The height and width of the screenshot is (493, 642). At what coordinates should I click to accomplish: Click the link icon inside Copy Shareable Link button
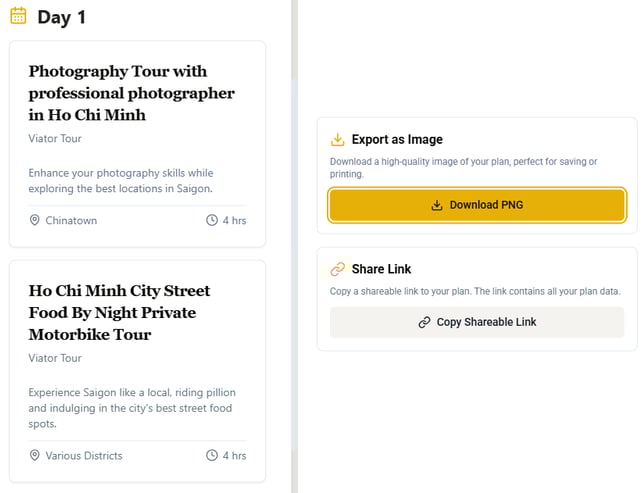pyautogui.click(x=424, y=322)
